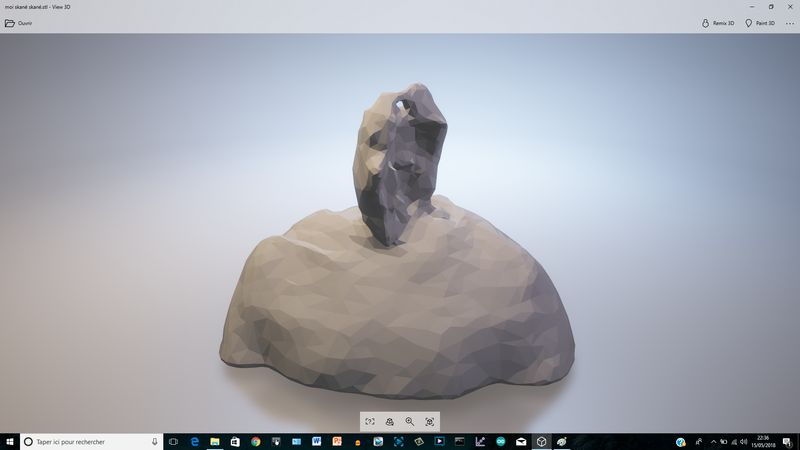This screenshot has width=800, height=450.
Task: Click the Cortana microphone icon
Action: (x=155, y=441)
